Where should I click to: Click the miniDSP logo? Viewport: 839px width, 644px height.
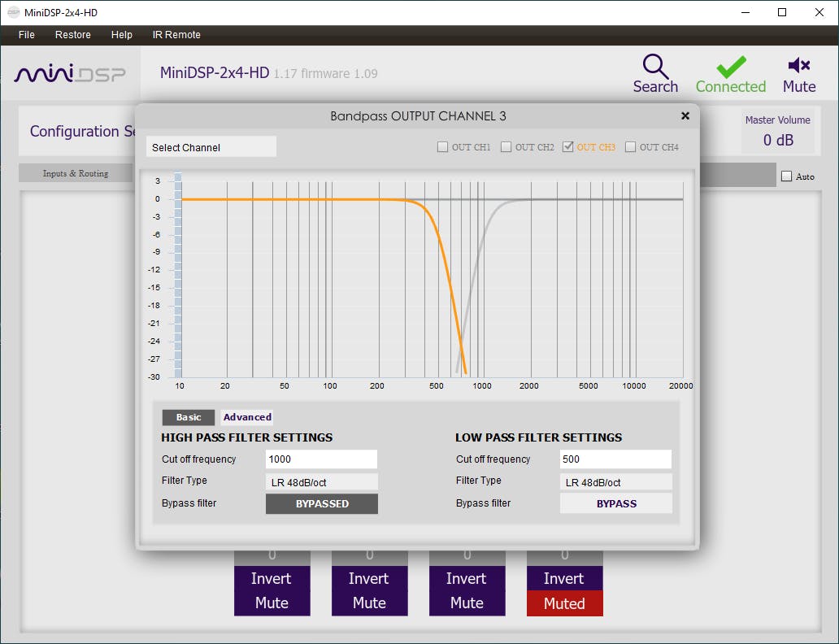pos(70,74)
